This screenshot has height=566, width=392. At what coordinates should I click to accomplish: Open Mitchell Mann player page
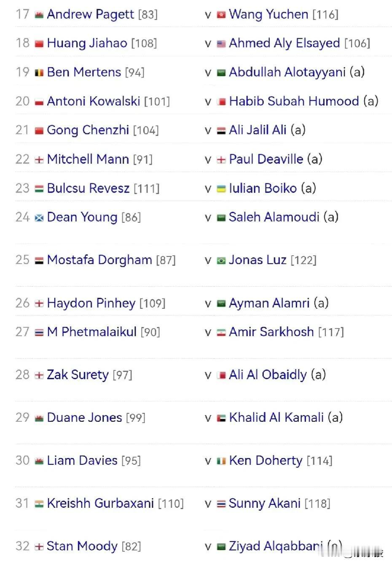tap(88, 159)
